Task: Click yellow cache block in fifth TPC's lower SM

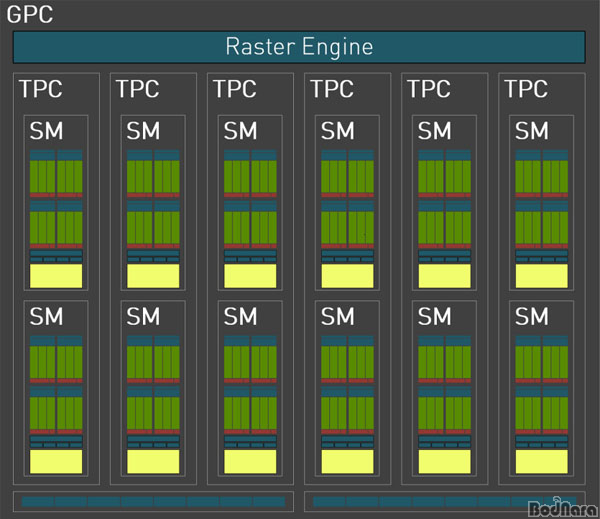Action: pyautogui.click(x=445, y=462)
